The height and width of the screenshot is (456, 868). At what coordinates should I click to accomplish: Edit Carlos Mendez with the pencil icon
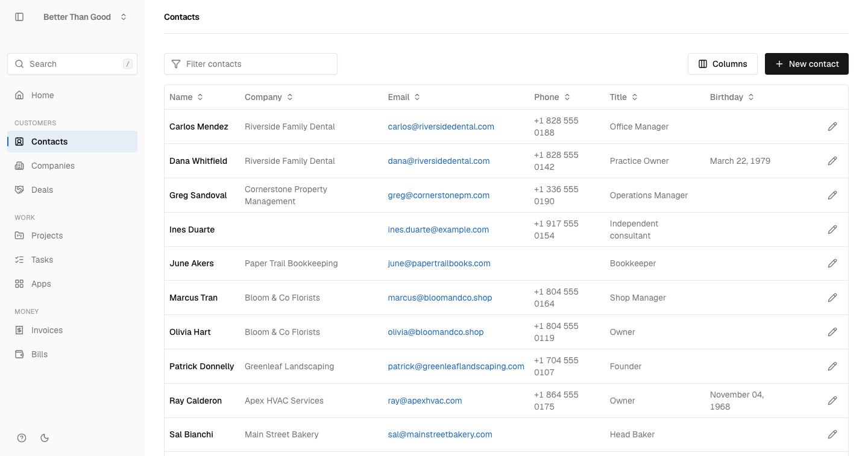coord(832,126)
